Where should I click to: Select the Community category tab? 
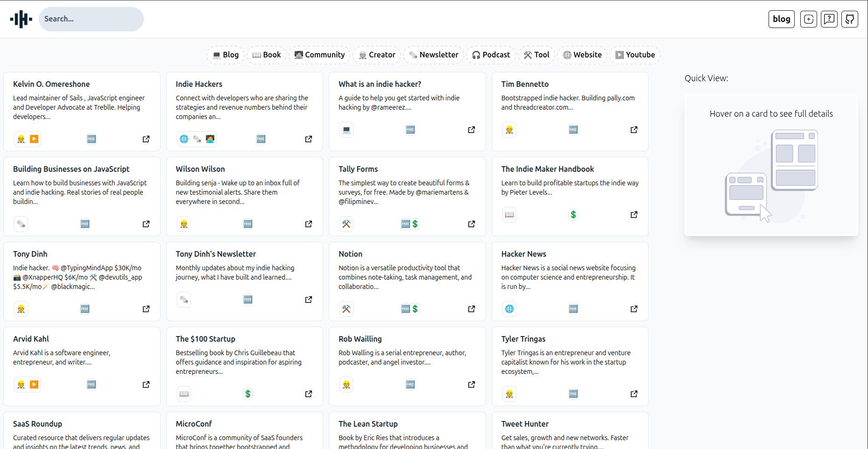point(319,55)
